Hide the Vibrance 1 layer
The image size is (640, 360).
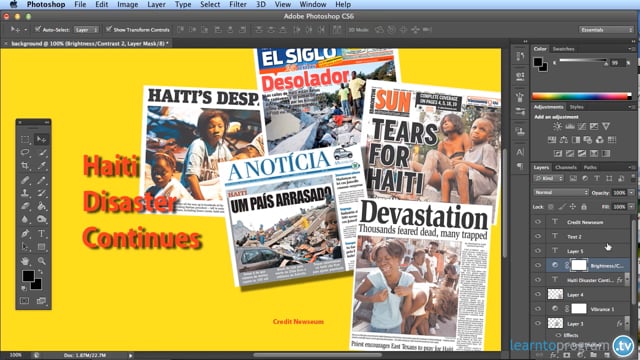(x=538, y=309)
